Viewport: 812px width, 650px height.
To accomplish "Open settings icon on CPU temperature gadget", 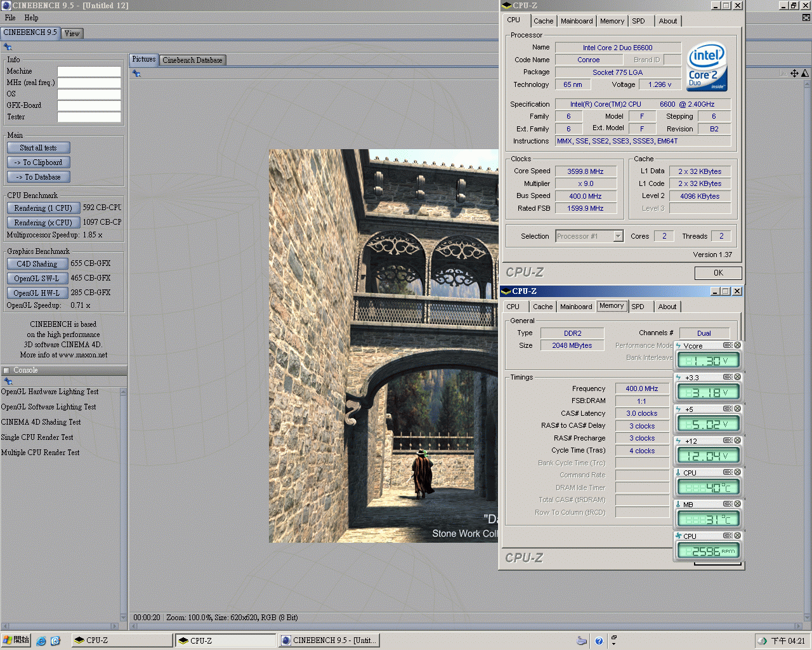I will [728, 472].
